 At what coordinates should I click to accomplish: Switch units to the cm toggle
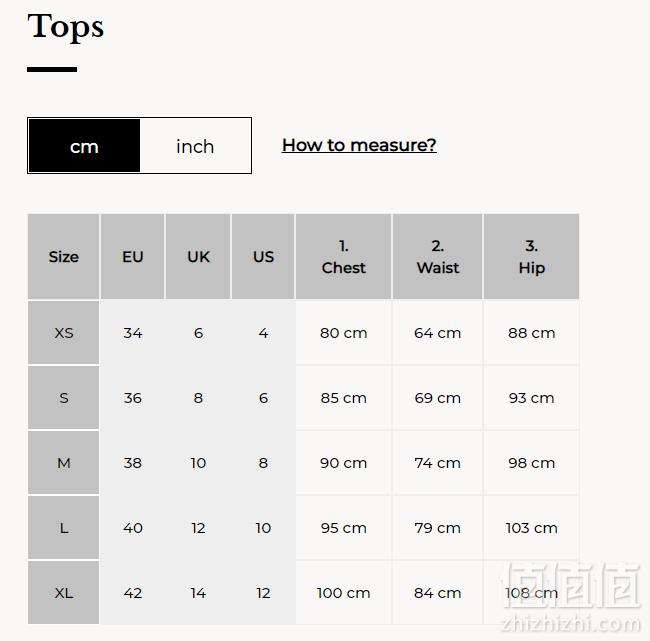84,146
